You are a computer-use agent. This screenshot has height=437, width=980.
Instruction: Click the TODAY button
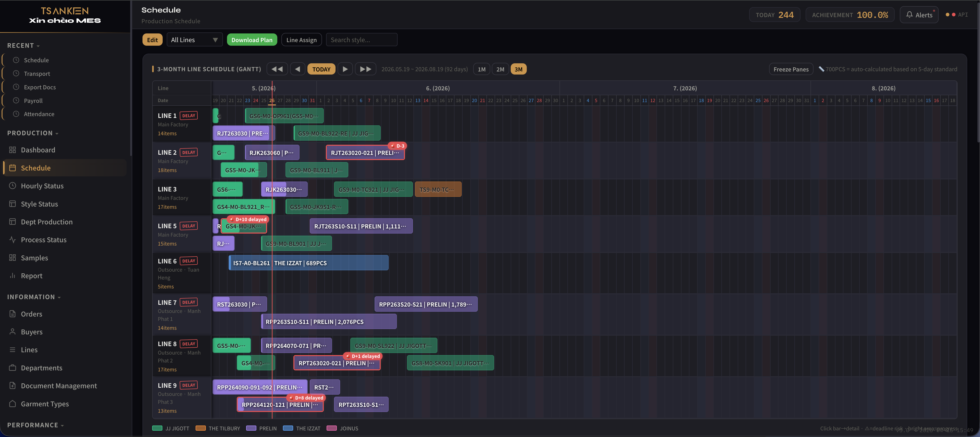pyautogui.click(x=321, y=69)
